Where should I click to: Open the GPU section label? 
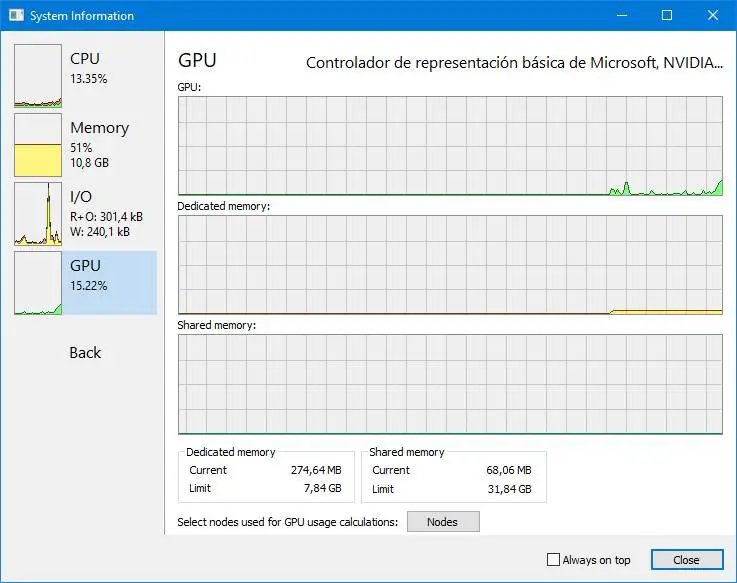click(85, 266)
